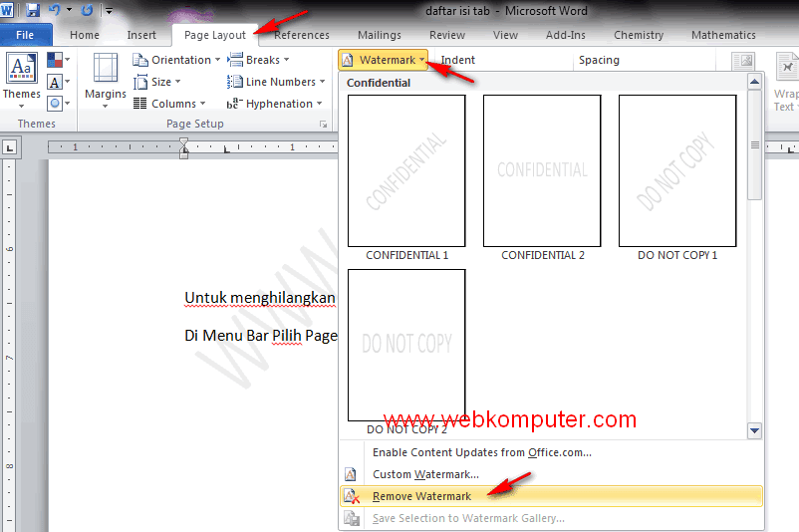Viewport: 799px width, 532px height.
Task: Click Enable Content Updates from Office.com
Action: (x=551, y=452)
